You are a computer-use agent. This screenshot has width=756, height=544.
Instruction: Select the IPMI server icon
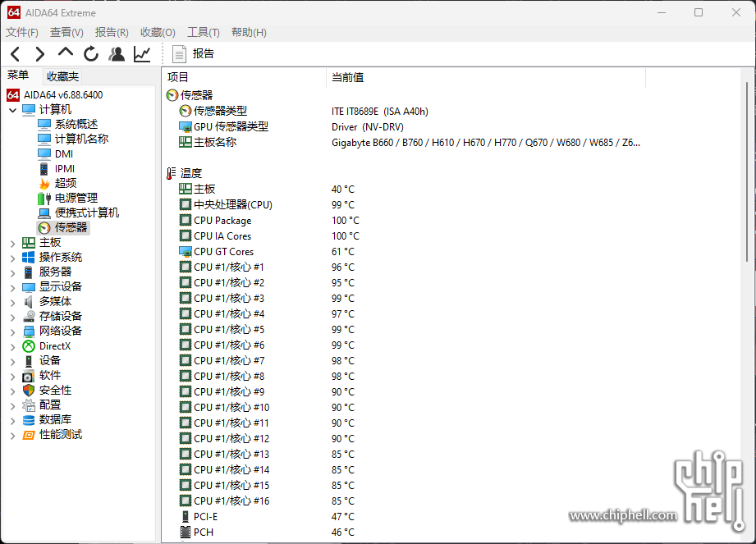(44, 169)
